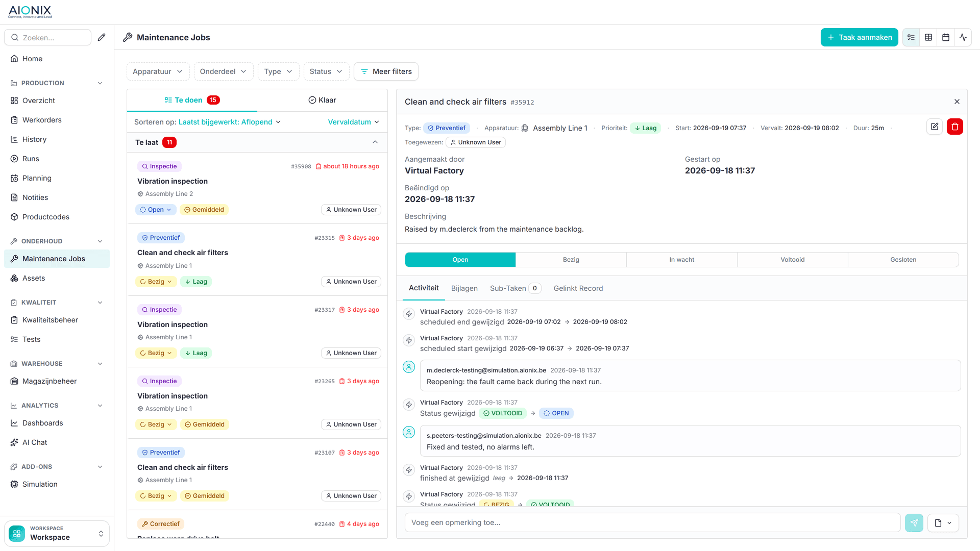Change Bezig status on job #23315
The height and width of the screenshot is (551, 980).
pyautogui.click(x=156, y=282)
